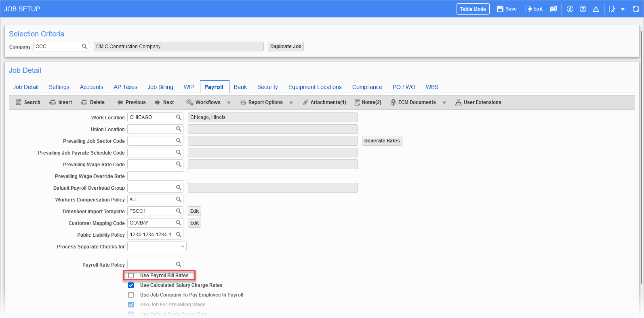Image resolution: width=644 pixels, height=318 pixels.
Task: Open the Security tab
Action: 267,87
